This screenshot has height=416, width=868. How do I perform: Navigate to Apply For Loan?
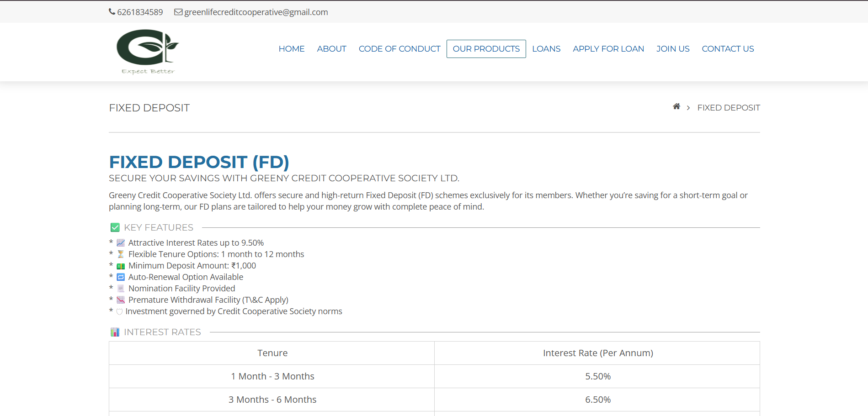(x=608, y=49)
